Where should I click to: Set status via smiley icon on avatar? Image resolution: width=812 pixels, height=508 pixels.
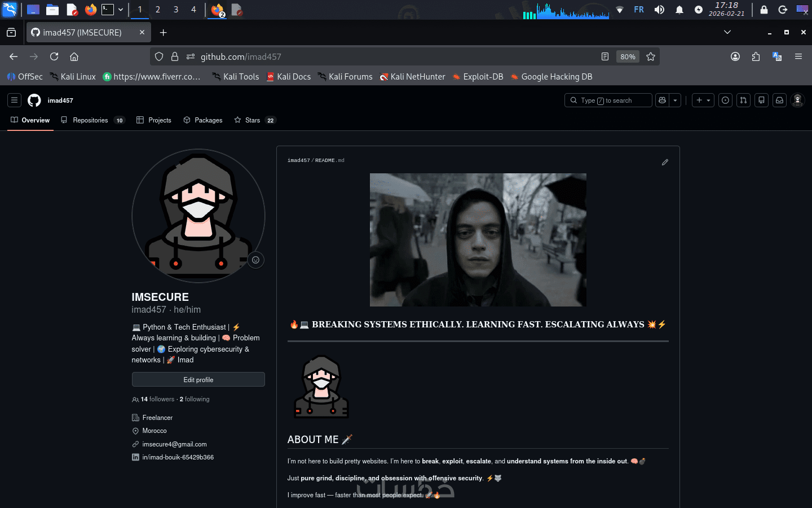click(255, 260)
